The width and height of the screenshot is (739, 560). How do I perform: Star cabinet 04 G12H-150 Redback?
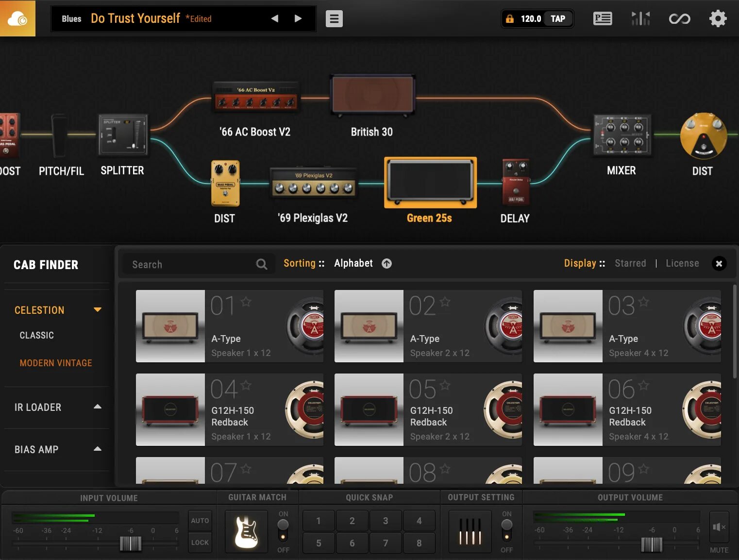tap(246, 385)
